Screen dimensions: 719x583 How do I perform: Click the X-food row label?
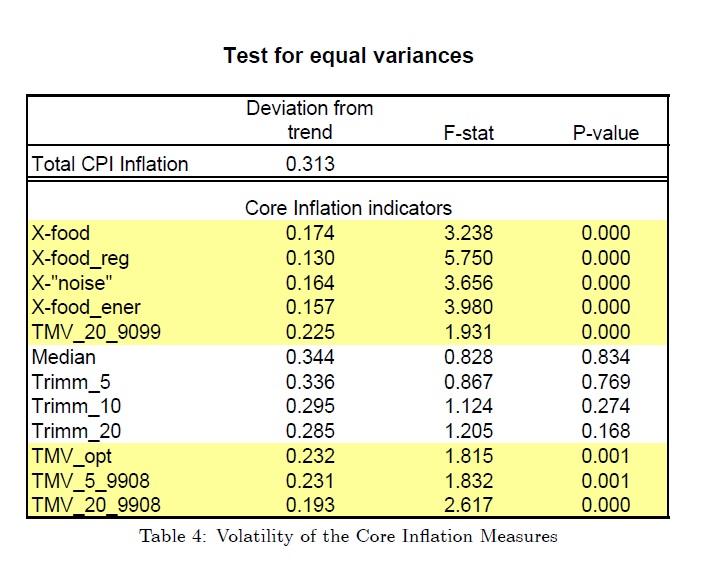click(x=60, y=233)
